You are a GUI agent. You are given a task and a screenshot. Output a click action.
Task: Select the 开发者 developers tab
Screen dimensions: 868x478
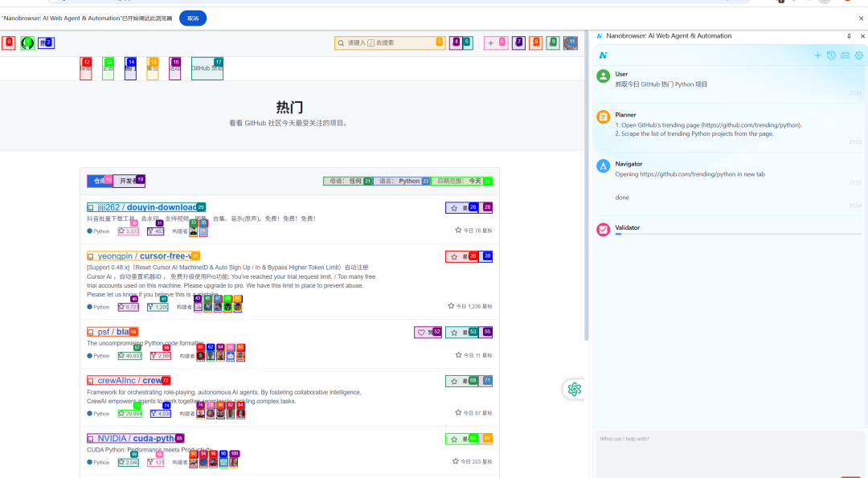[129, 181]
